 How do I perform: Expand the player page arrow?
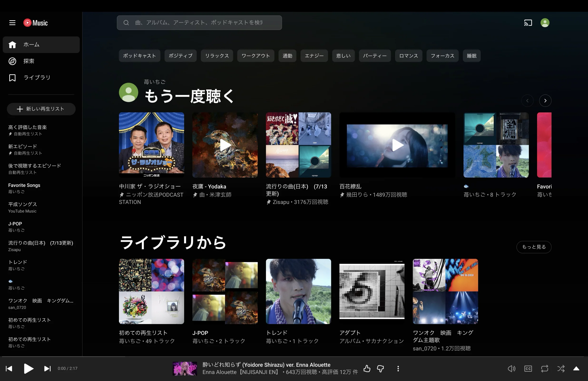pos(576,369)
